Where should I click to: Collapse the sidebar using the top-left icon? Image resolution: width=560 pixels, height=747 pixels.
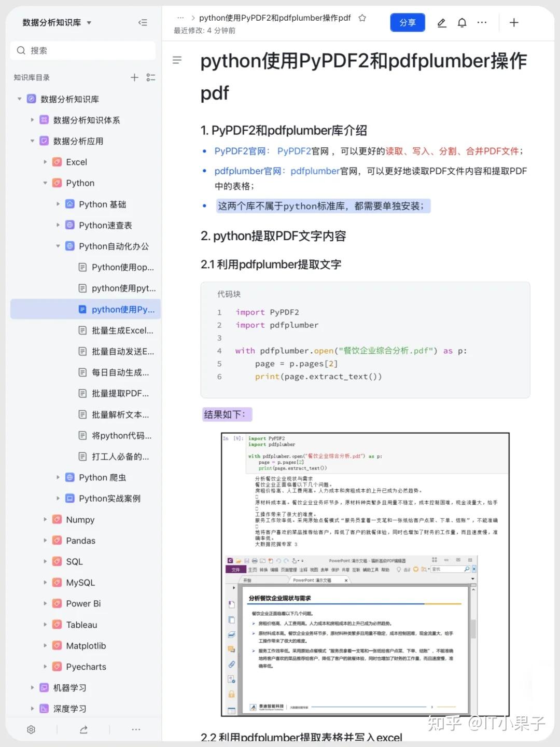click(x=142, y=22)
